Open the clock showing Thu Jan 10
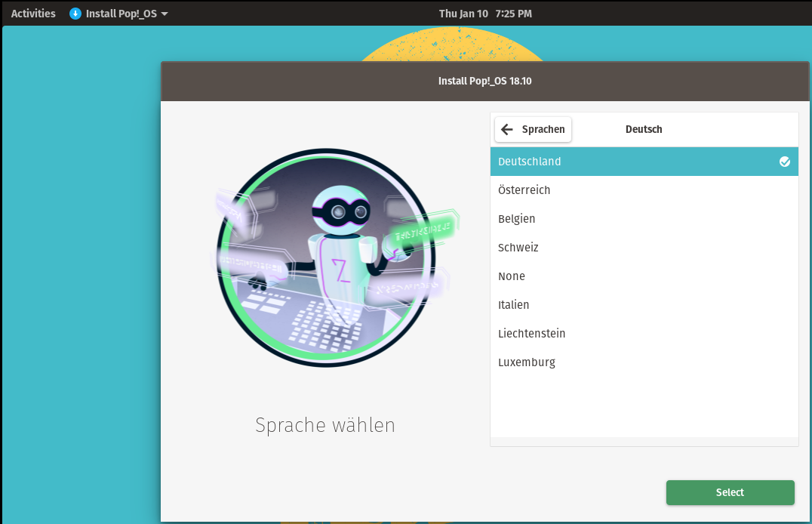Viewport: 812px width, 524px height. click(485, 14)
